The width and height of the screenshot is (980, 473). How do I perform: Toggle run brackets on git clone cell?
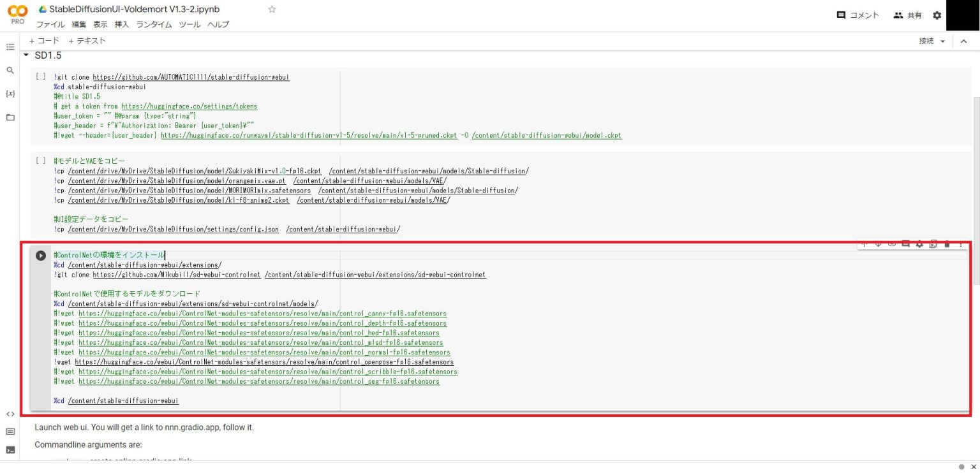coord(41,76)
